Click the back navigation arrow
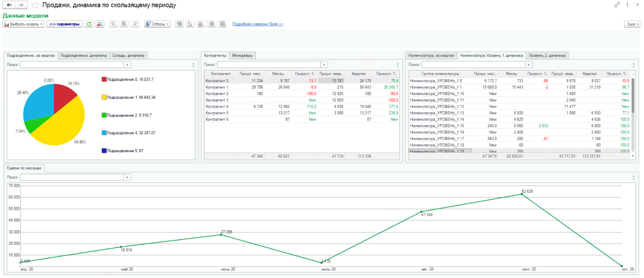This screenshot has width=644, height=278. coord(9,5)
